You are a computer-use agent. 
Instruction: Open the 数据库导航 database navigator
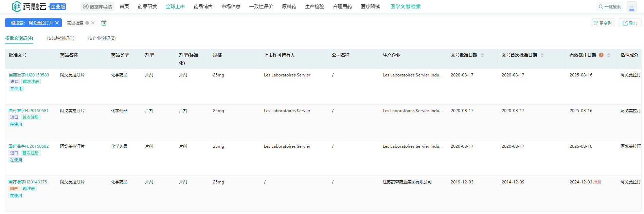(x=97, y=6)
